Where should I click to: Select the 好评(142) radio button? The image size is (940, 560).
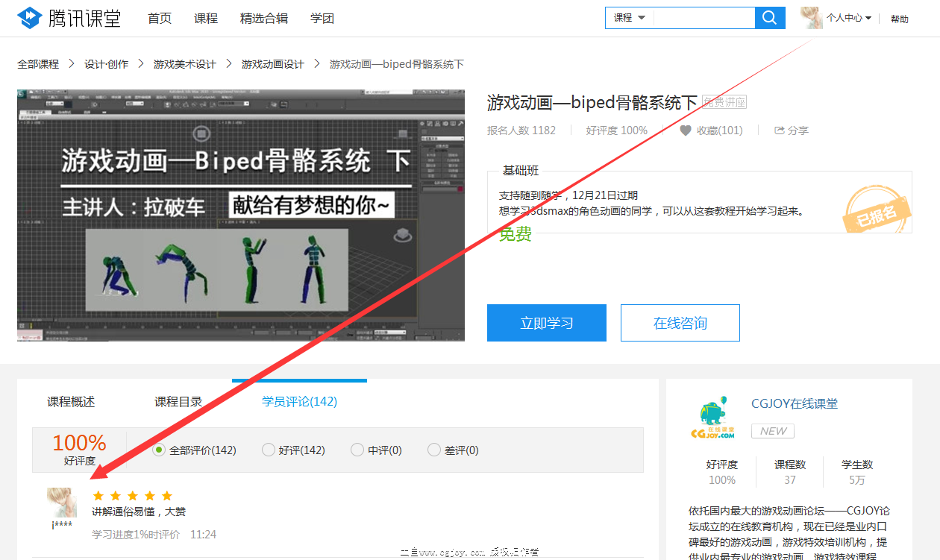coord(268,449)
